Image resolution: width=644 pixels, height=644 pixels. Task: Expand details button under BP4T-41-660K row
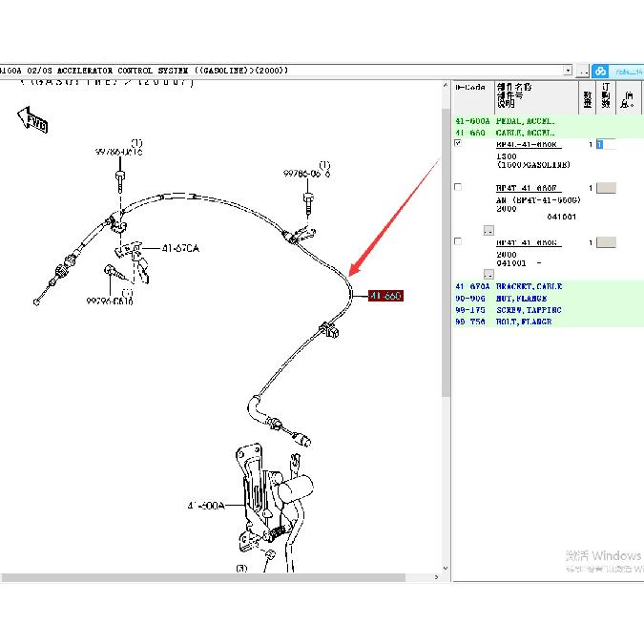tap(488, 274)
